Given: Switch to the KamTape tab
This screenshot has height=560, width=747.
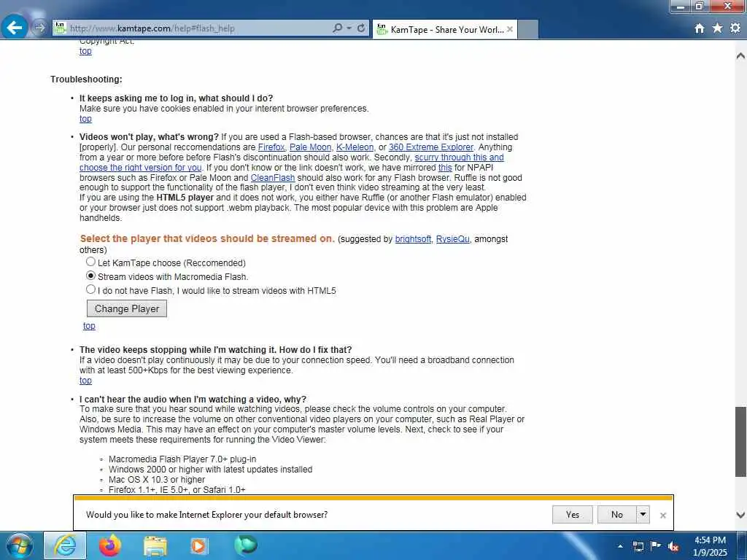Looking at the screenshot, I should [x=445, y=29].
